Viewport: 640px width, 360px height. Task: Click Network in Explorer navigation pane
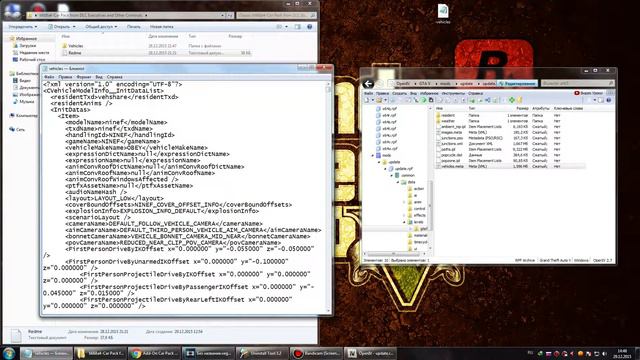[17, 129]
